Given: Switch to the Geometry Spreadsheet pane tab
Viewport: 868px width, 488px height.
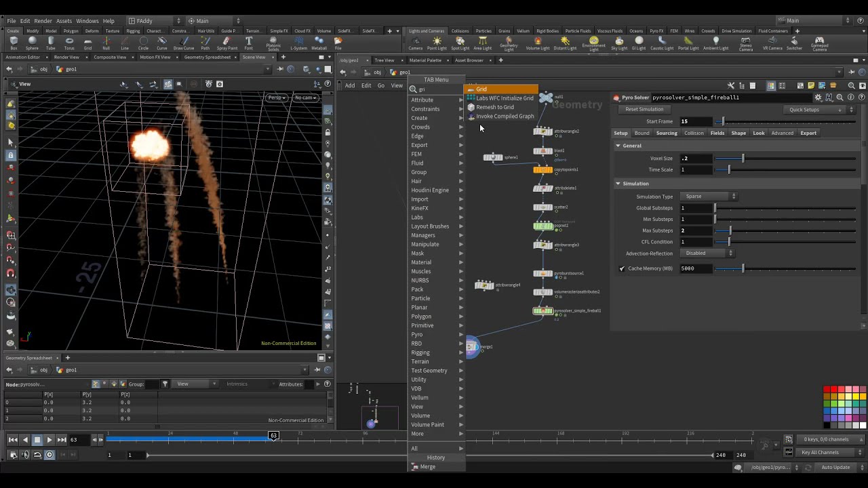Looking at the screenshot, I should coord(208,58).
